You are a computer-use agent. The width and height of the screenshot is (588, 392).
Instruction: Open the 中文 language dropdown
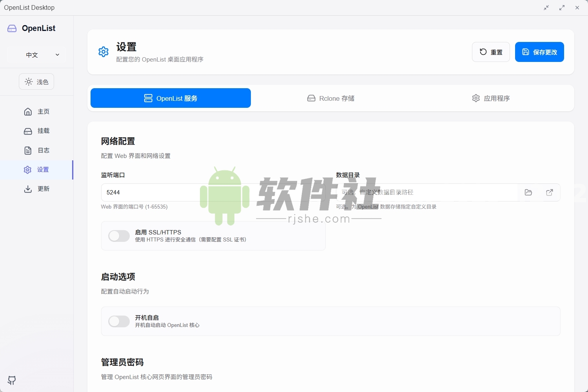tap(36, 54)
